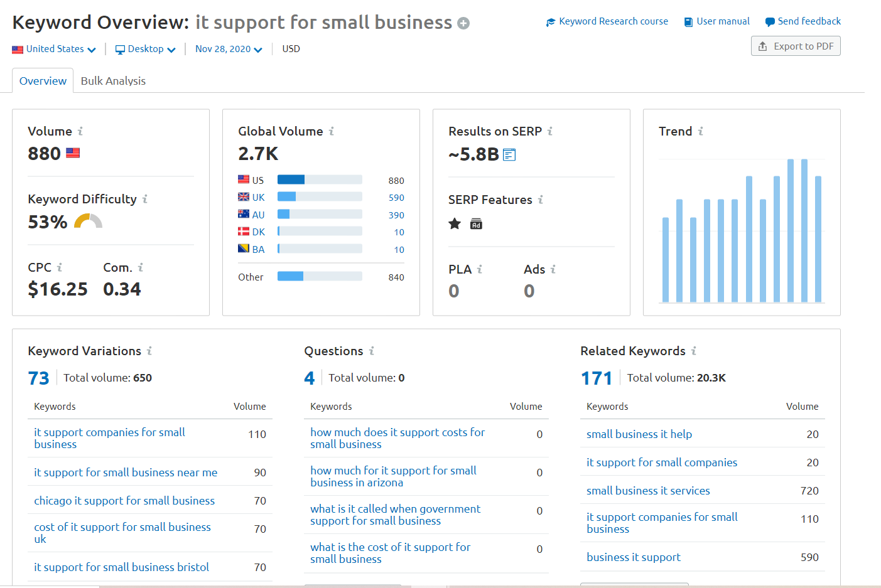Open the keyword 'small business it services'
Viewport: 881px width, 588px height.
click(648, 490)
